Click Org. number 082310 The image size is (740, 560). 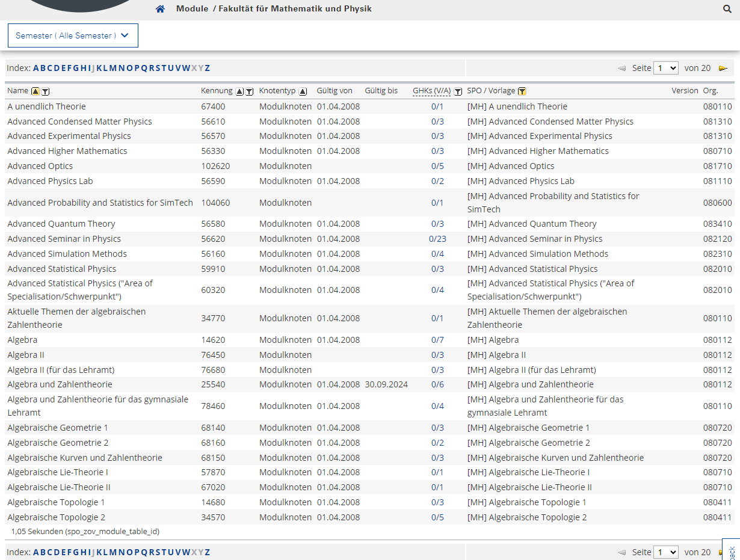tap(718, 254)
